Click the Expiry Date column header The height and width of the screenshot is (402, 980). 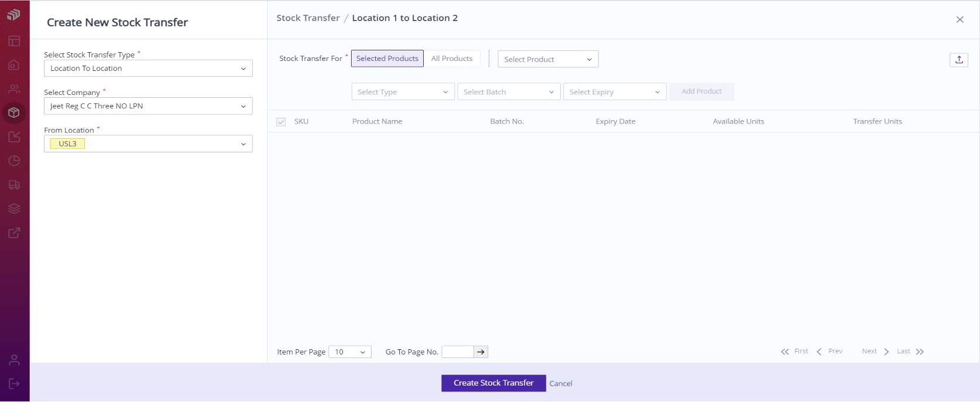(x=615, y=121)
